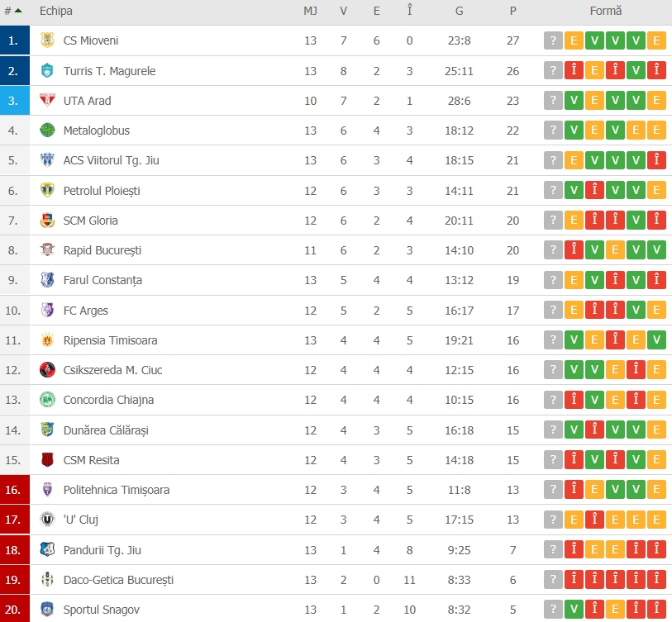Click the Formă column header
672x622 pixels.
(x=605, y=12)
